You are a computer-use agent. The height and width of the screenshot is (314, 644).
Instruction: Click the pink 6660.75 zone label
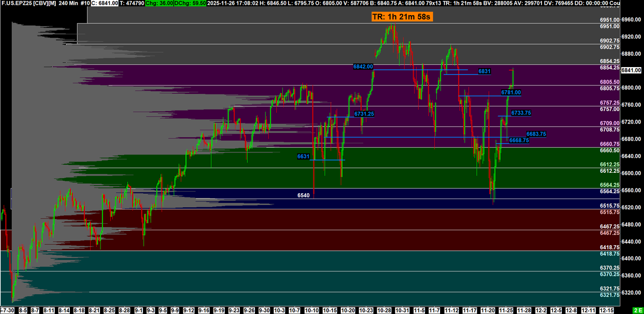pos(610,144)
